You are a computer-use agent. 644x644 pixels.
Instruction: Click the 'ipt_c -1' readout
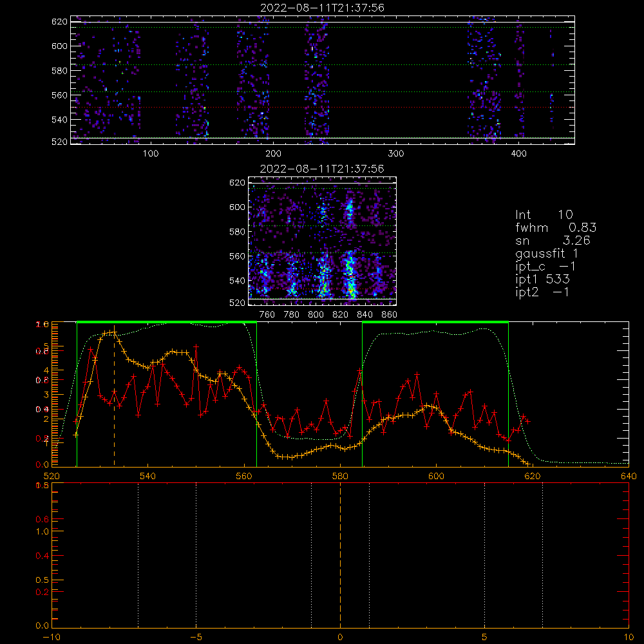coord(545,267)
